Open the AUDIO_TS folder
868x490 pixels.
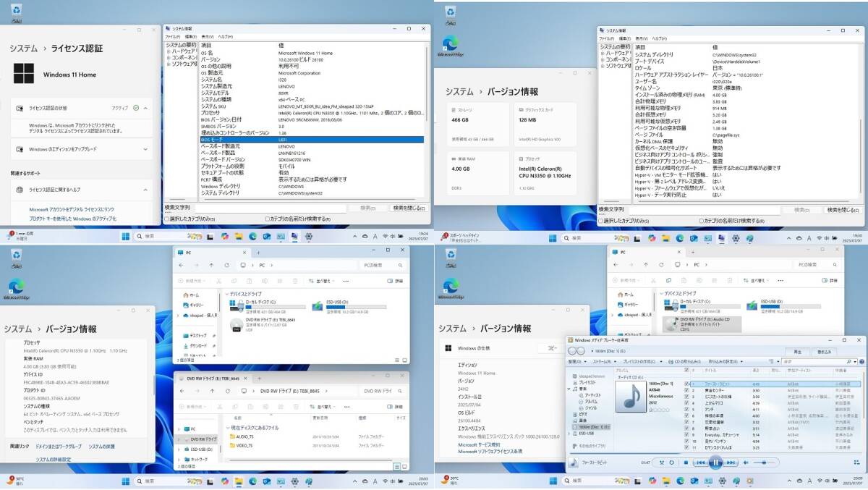245,436
